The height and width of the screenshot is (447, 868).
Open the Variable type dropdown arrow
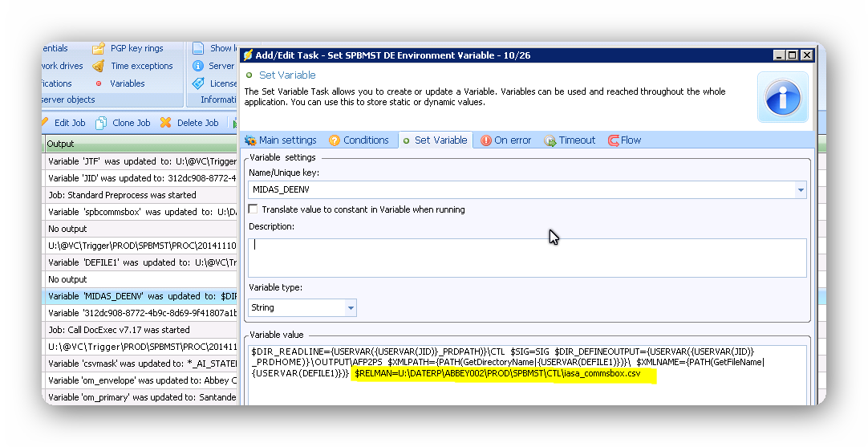point(350,308)
